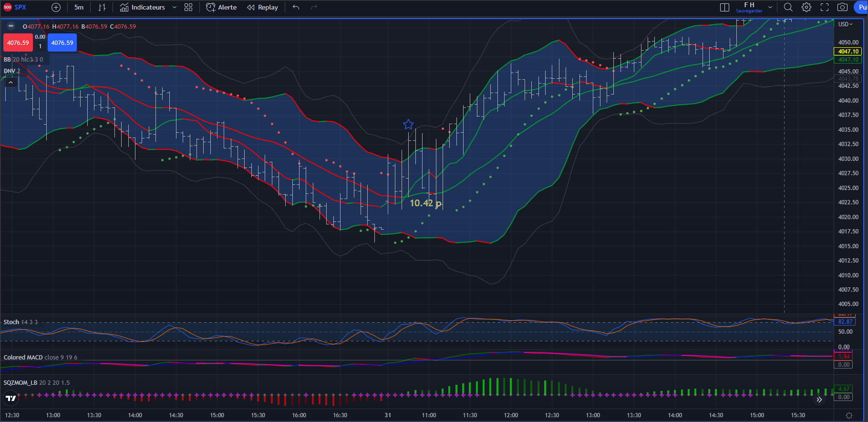This screenshot has width=868, height=422.
Task: Take a chart snapshot with the camera icon
Action: point(843,7)
